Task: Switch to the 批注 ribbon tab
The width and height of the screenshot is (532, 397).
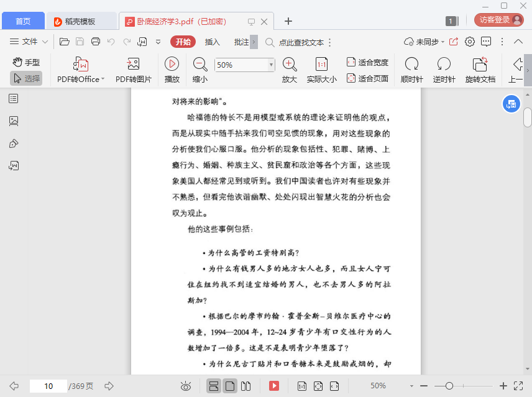Action: pos(241,42)
